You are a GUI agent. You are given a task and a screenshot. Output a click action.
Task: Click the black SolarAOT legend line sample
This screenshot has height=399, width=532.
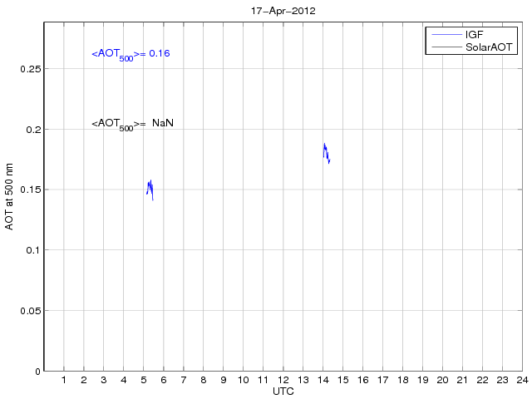point(447,47)
